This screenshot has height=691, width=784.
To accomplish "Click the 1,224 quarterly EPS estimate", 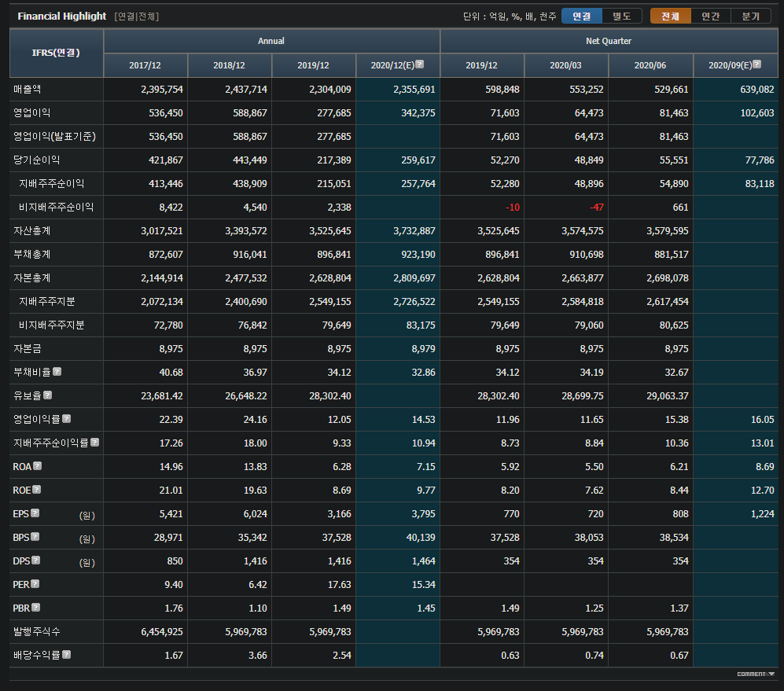I will click(x=763, y=513).
